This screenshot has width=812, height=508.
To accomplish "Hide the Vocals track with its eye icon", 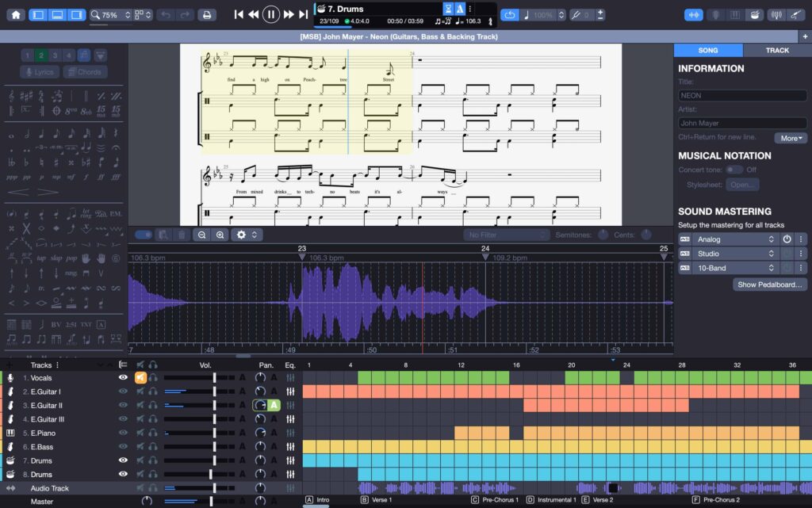I will (121, 378).
